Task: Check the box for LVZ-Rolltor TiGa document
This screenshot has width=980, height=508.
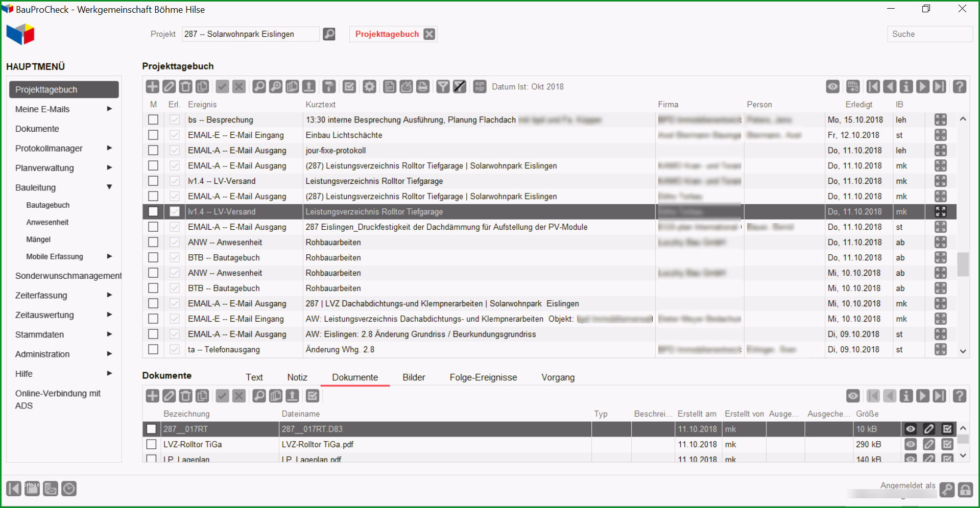Action: [152, 444]
